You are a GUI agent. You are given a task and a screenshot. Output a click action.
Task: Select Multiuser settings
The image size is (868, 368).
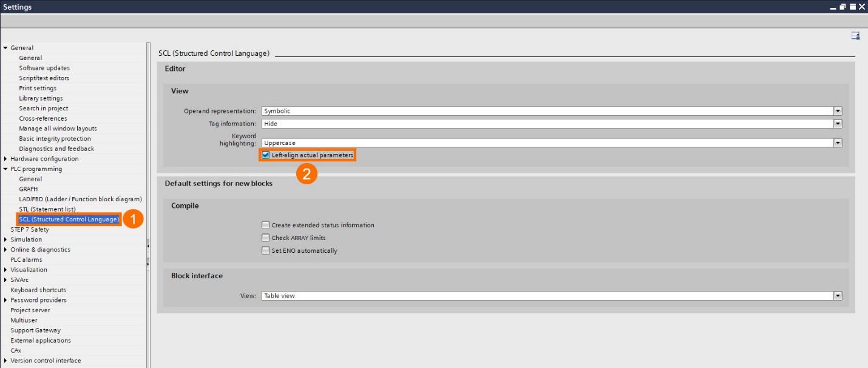(x=24, y=320)
